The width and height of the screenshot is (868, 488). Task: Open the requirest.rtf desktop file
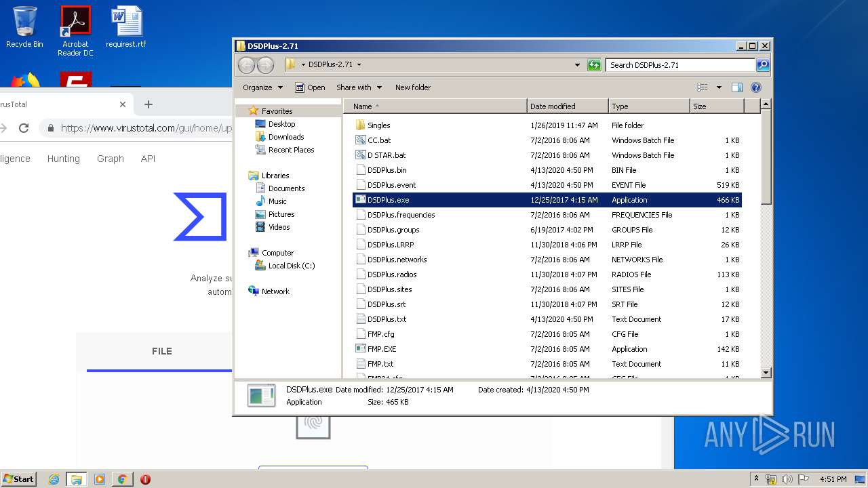[x=126, y=27]
